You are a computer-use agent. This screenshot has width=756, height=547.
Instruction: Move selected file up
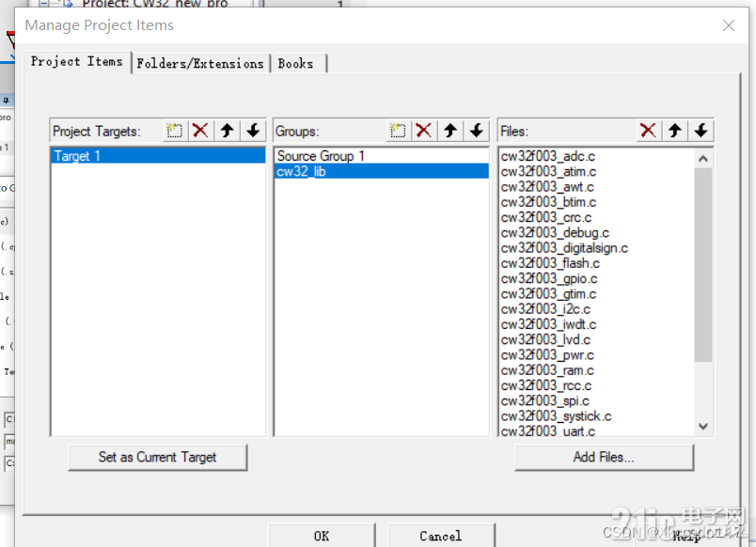[674, 131]
